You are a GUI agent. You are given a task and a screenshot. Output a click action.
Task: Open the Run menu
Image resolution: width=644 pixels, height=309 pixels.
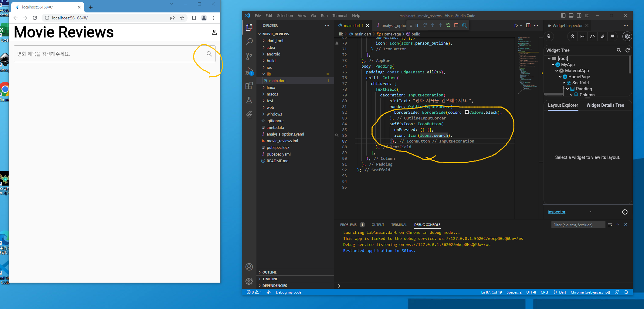coord(324,15)
